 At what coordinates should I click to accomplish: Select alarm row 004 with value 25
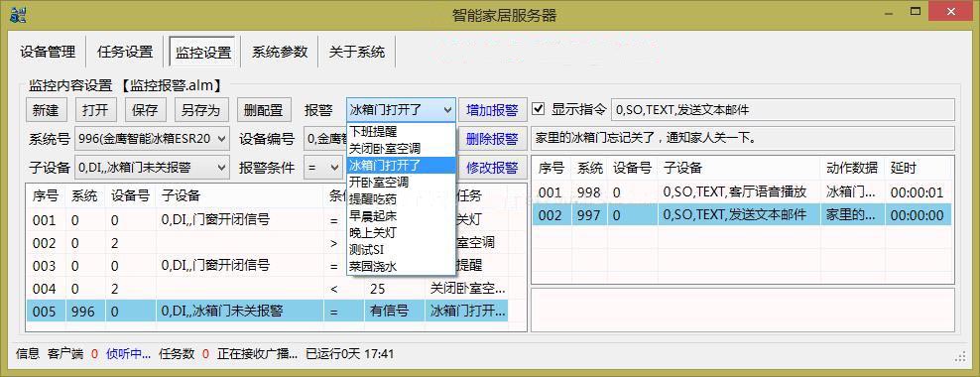(x=267, y=289)
